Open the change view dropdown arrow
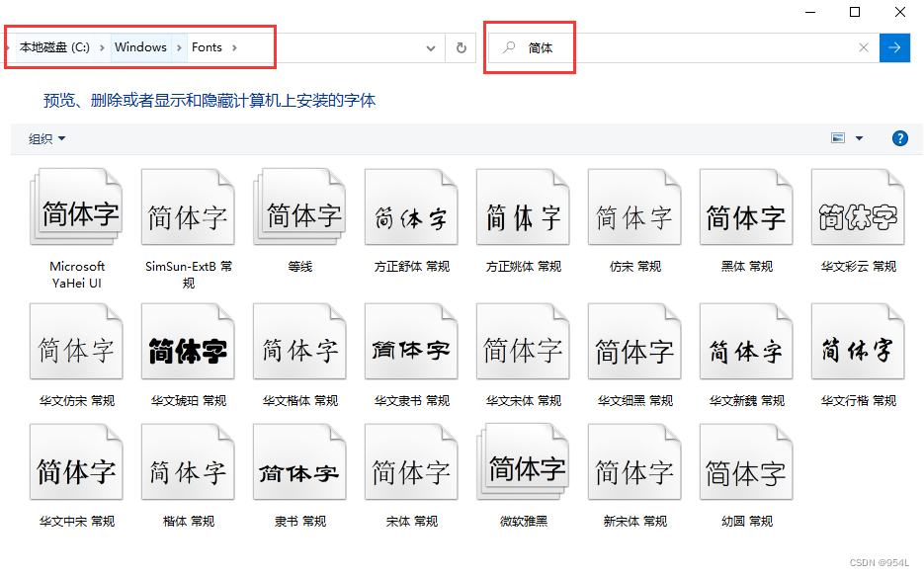The width and height of the screenshot is (924, 576). coord(859,138)
